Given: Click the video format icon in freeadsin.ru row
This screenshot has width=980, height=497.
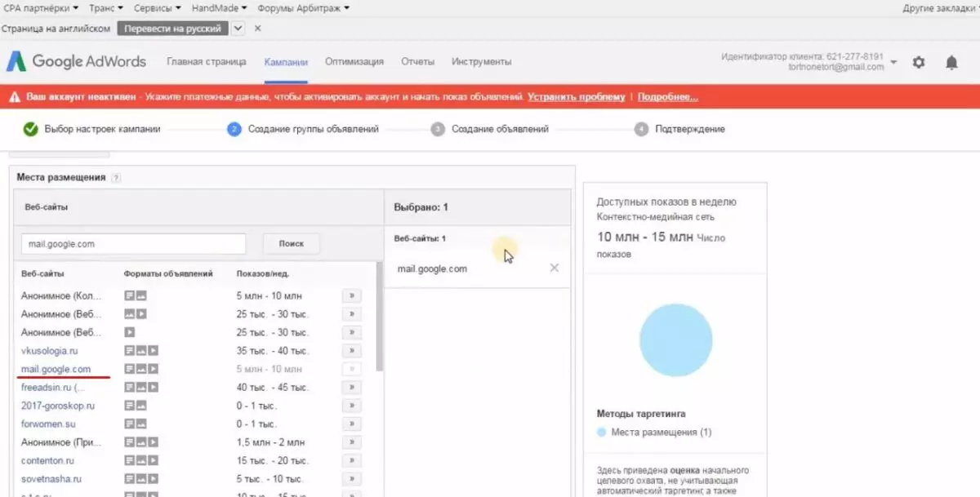Looking at the screenshot, I should [x=153, y=387].
